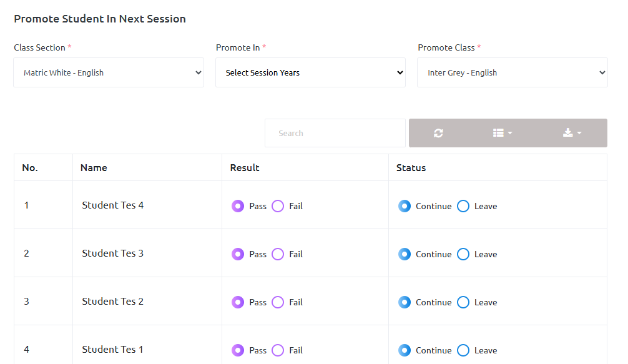Select Leave status for Student Tes 4
This screenshot has width=628, height=364.
pyautogui.click(x=463, y=206)
